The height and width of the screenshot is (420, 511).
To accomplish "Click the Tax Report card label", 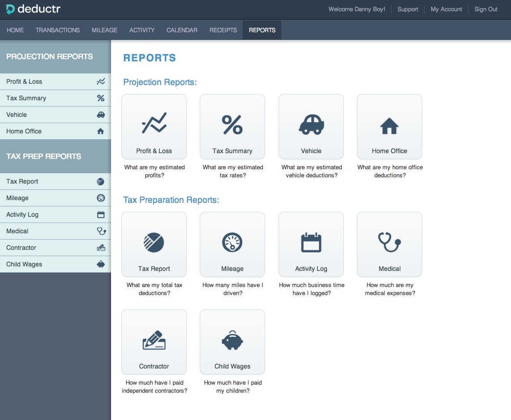I will click(x=154, y=269).
